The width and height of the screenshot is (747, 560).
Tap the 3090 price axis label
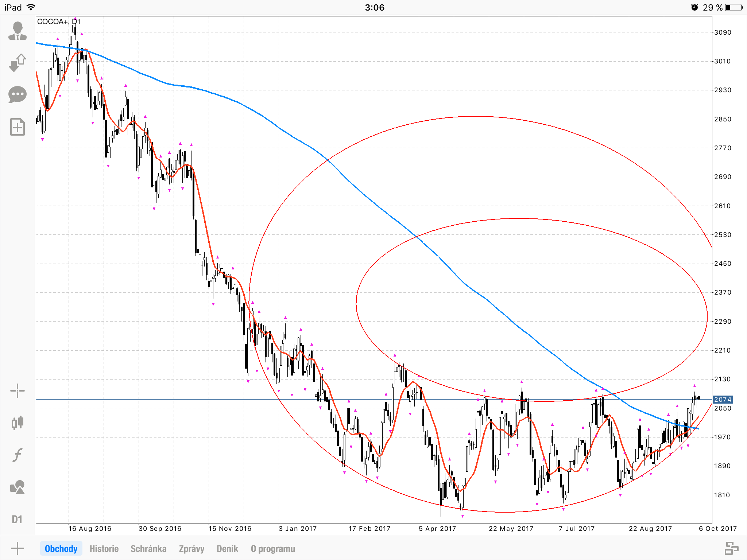click(x=723, y=32)
